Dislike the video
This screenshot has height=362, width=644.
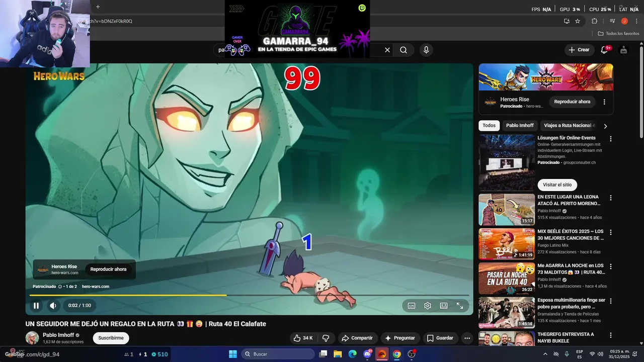point(326,338)
